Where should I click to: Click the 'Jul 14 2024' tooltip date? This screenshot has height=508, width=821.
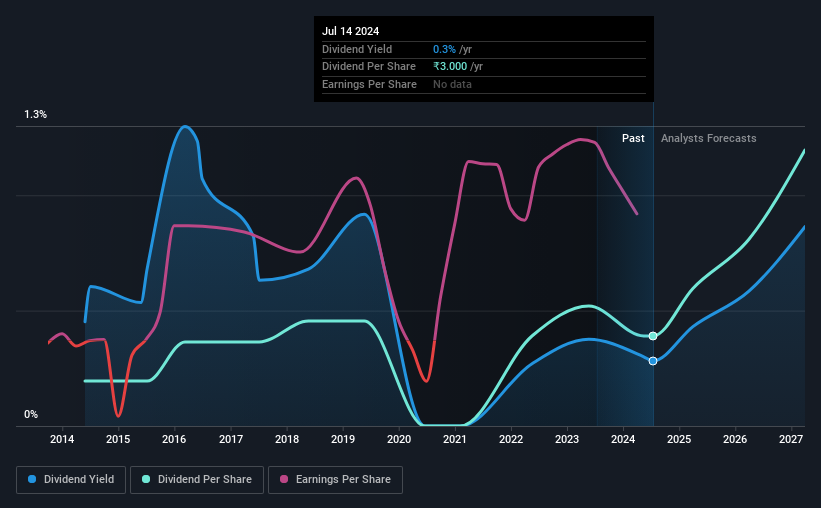[x=350, y=31]
